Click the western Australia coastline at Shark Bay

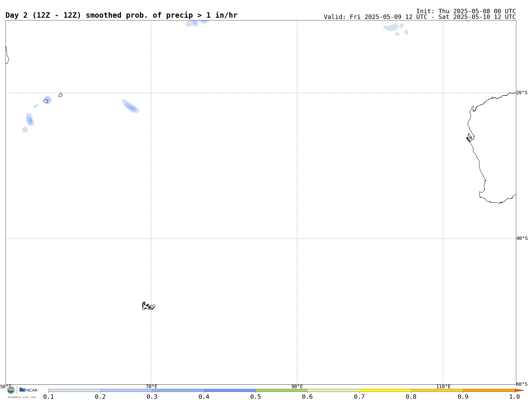470,137
